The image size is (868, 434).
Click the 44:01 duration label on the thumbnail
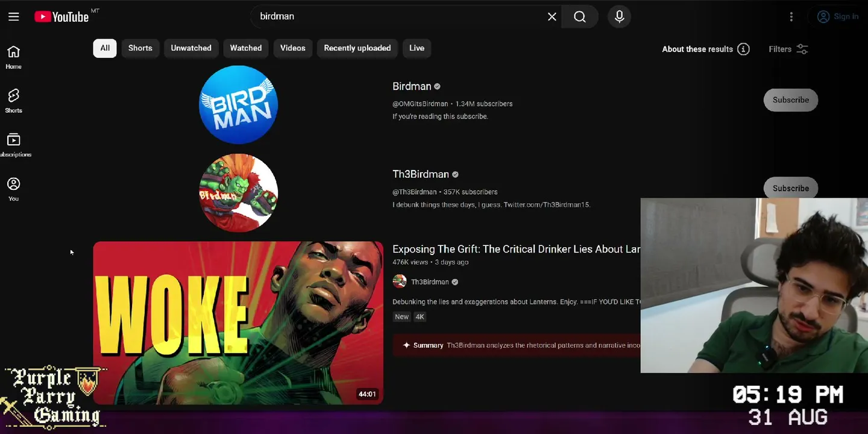click(x=367, y=394)
